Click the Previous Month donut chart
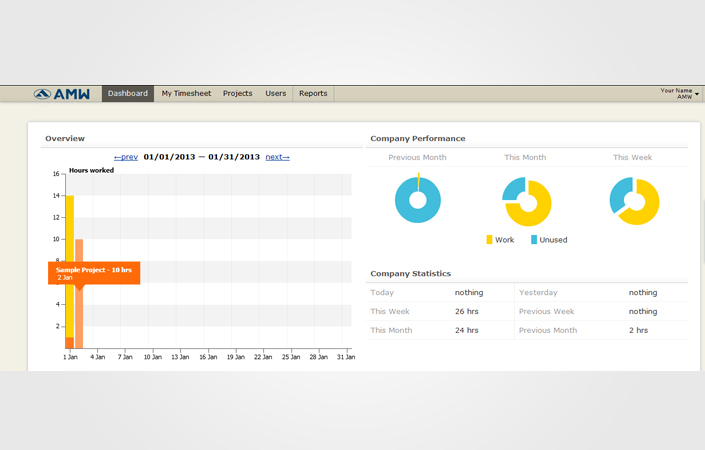 click(x=418, y=200)
